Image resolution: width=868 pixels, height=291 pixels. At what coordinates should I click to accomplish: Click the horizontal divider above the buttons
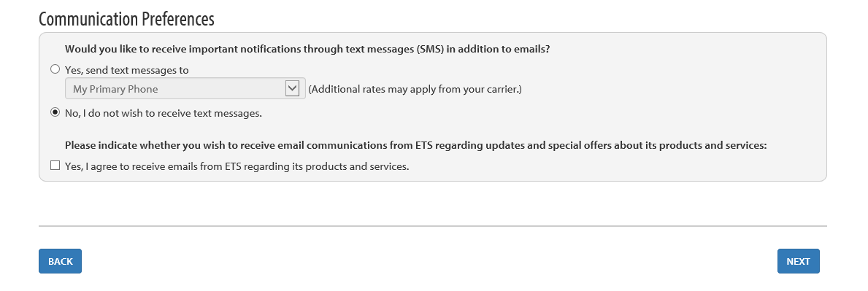pos(433,225)
